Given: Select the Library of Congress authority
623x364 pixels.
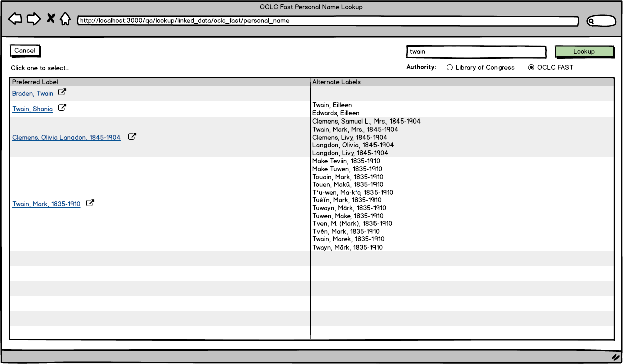Looking at the screenshot, I should (480, 67).
